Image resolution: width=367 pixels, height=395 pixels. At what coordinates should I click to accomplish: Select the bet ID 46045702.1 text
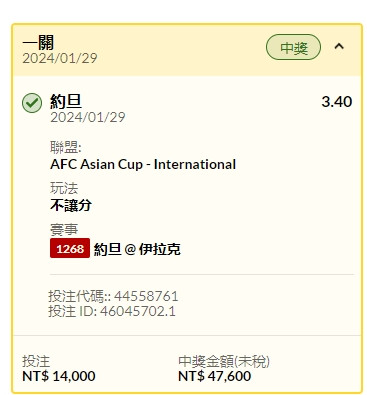click(x=138, y=311)
